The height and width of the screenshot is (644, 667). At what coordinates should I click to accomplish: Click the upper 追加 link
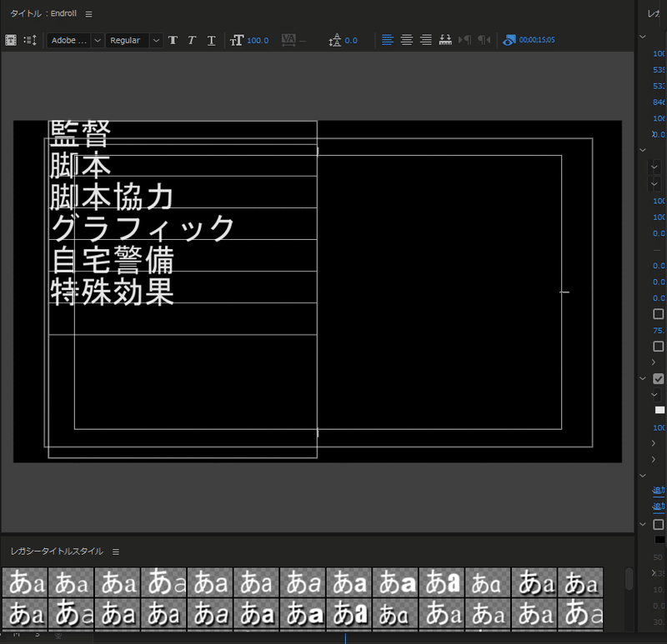pos(659,491)
